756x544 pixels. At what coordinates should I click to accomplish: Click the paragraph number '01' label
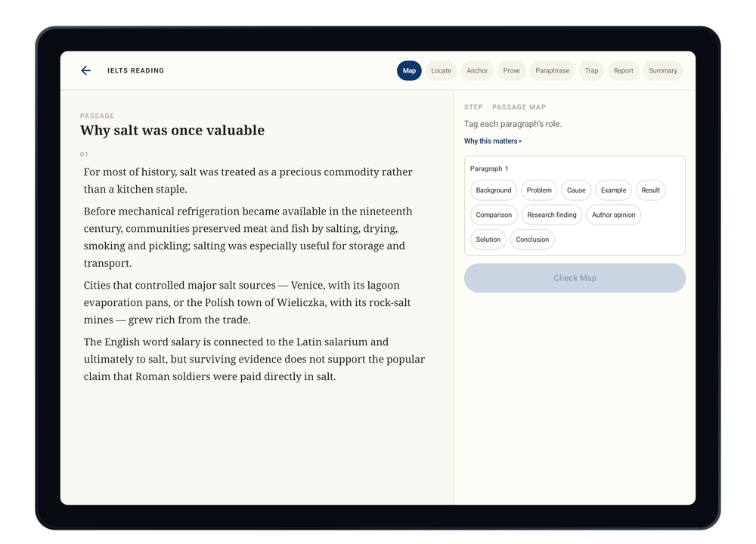pyautogui.click(x=84, y=155)
